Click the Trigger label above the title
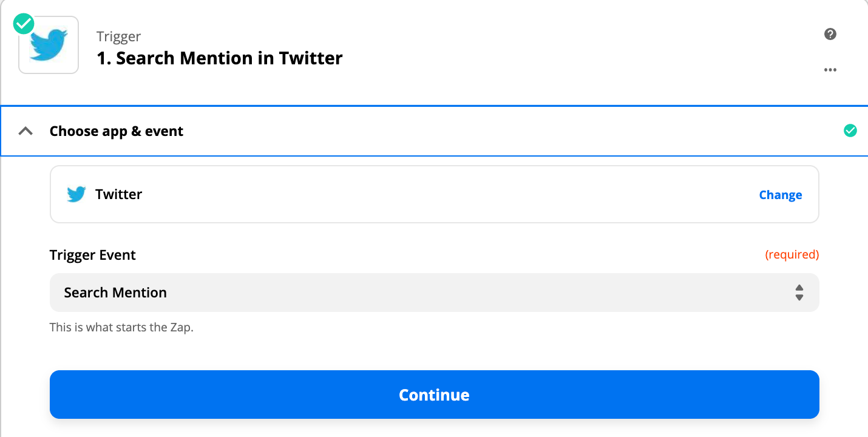Viewport: 868px width, 437px height. pyautogui.click(x=118, y=36)
